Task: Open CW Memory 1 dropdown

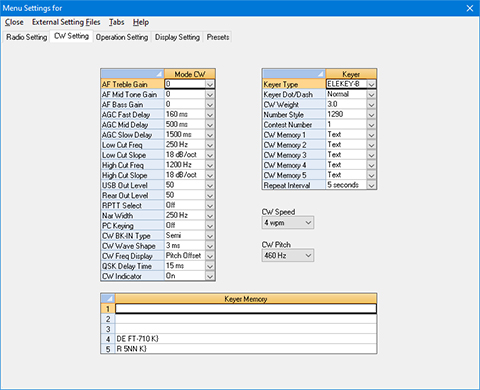Action: pos(371,135)
